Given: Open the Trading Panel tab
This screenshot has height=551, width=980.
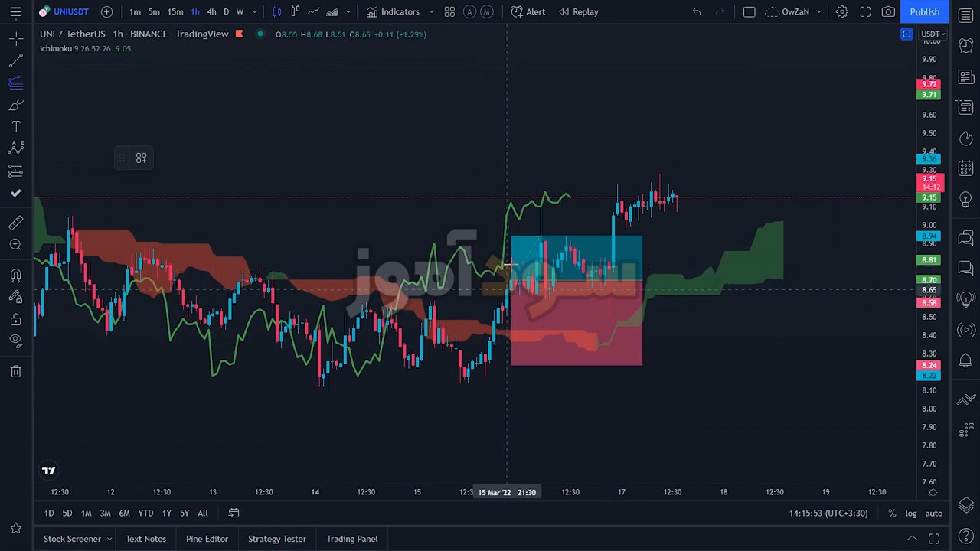Looking at the screenshot, I should pyautogui.click(x=352, y=539).
